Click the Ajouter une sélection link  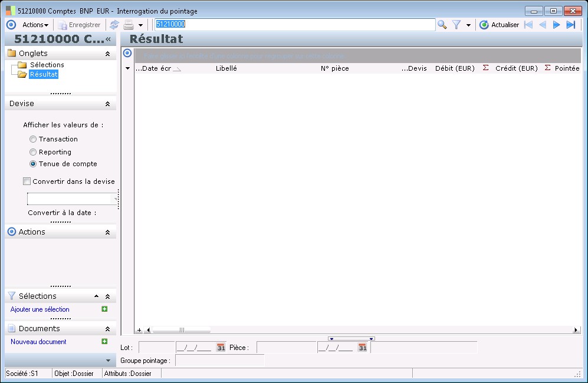click(40, 309)
